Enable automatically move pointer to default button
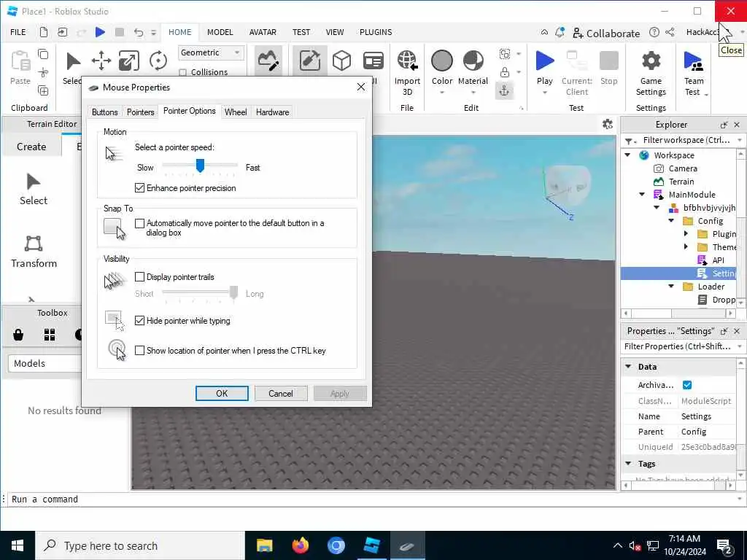The height and width of the screenshot is (560, 747). [x=139, y=223]
